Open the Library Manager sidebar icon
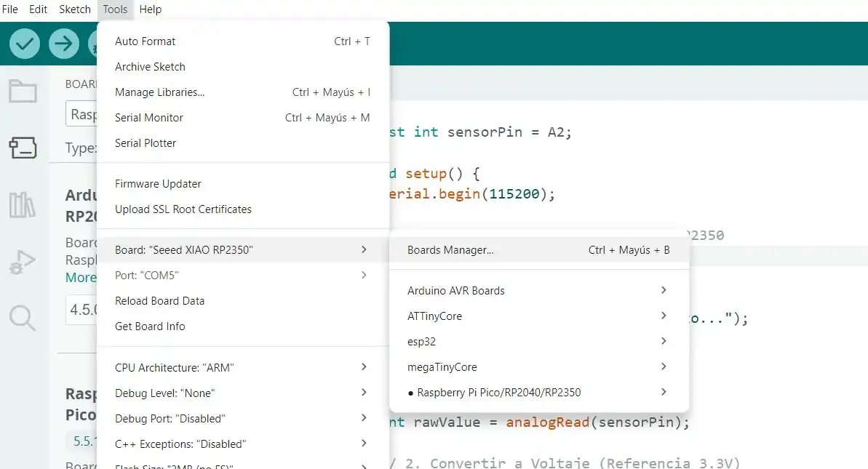 23,205
